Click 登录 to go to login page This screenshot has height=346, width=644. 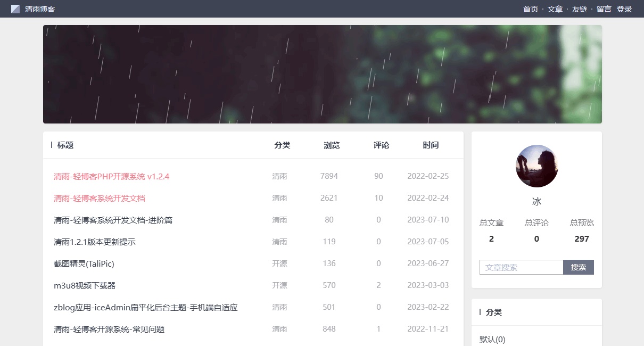[624, 9]
